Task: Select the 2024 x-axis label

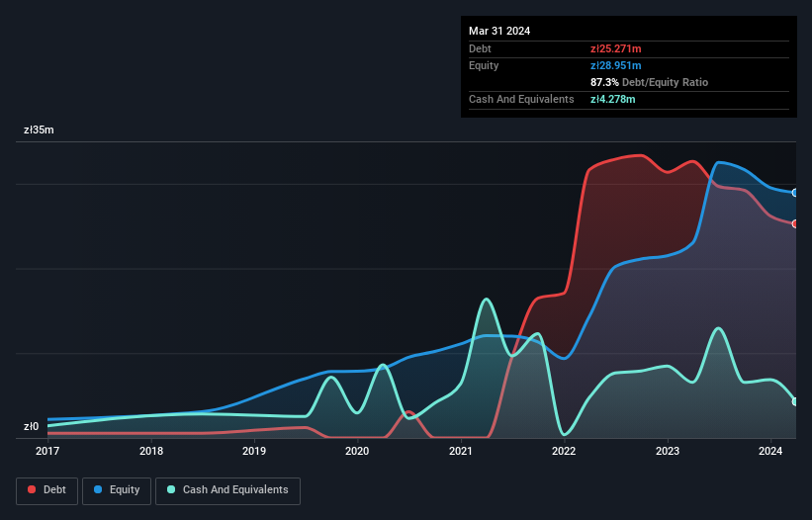Action: click(770, 451)
